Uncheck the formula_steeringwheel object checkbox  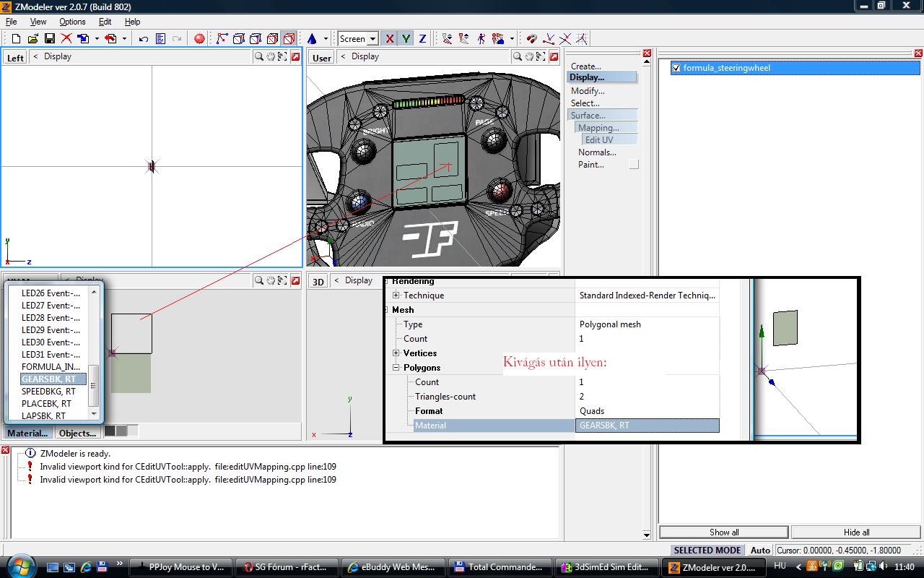click(676, 68)
